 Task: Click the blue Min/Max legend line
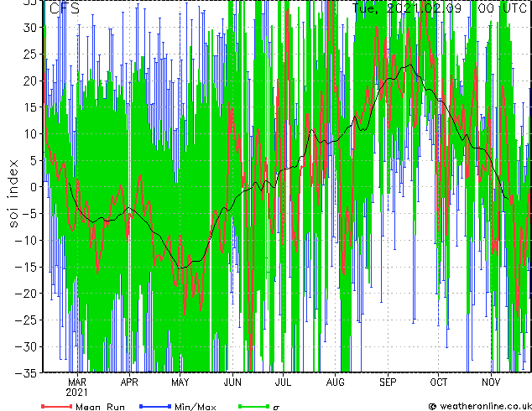tap(155, 406)
